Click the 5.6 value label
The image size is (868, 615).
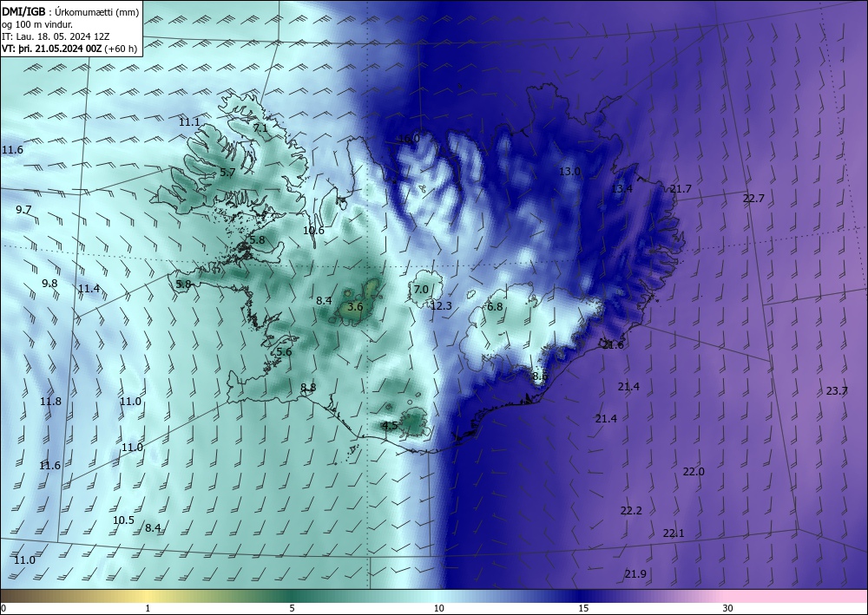click(x=284, y=352)
